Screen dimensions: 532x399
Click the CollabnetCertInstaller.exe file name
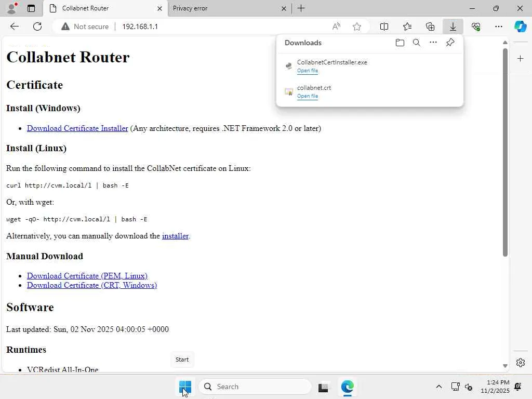click(x=332, y=62)
